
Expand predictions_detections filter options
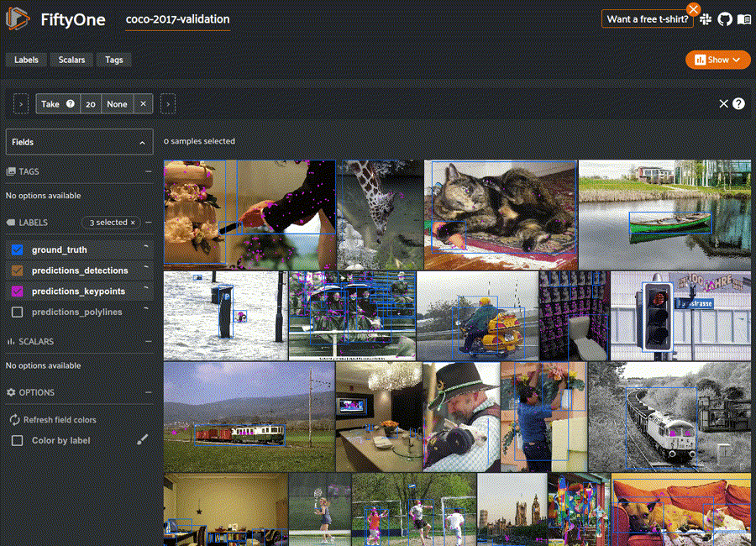(146, 267)
